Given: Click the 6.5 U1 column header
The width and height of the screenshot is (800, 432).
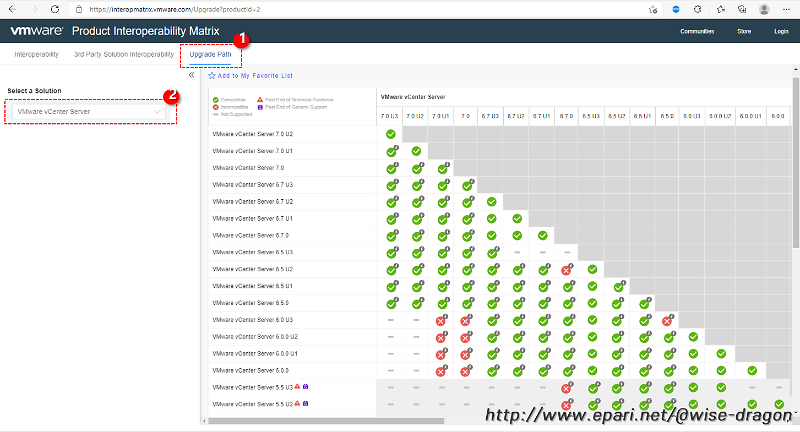Looking at the screenshot, I should 642,116.
